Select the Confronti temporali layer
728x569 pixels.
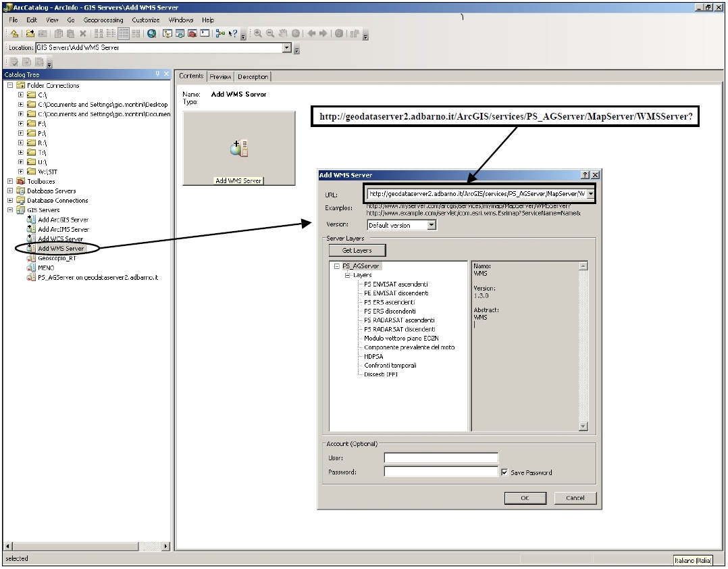point(390,366)
